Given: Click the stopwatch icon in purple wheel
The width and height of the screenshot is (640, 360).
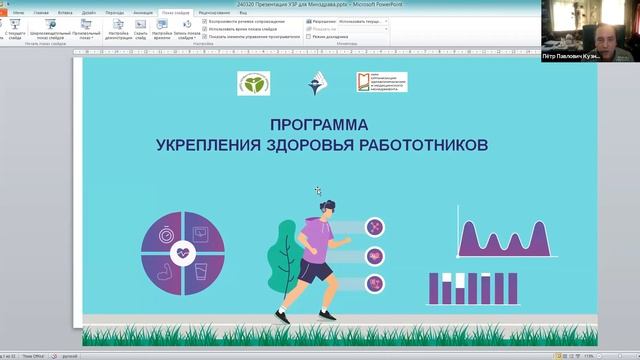Looking at the screenshot, I should [166, 235].
